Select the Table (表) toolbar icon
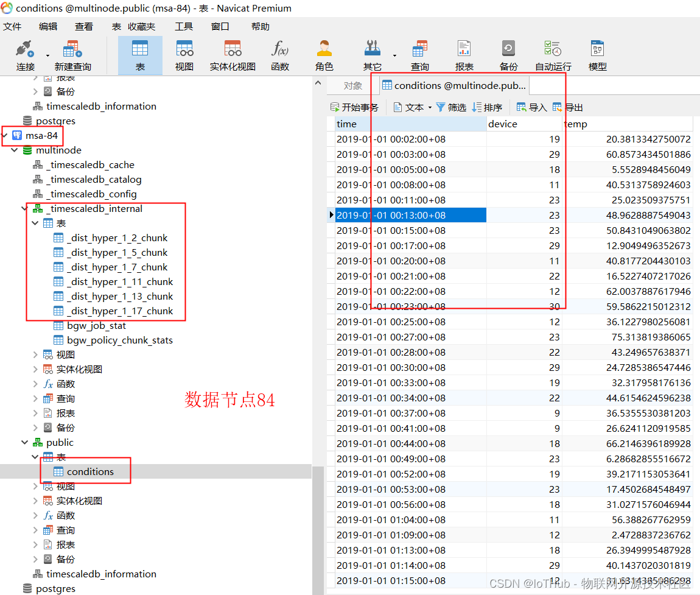 [140, 55]
